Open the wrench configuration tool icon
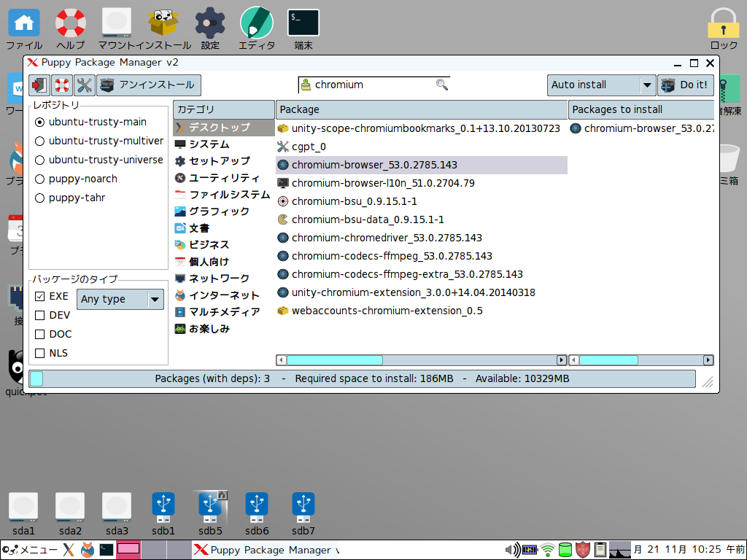The height and width of the screenshot is (560, 747). pyautogui.click(x=85, y=85)
